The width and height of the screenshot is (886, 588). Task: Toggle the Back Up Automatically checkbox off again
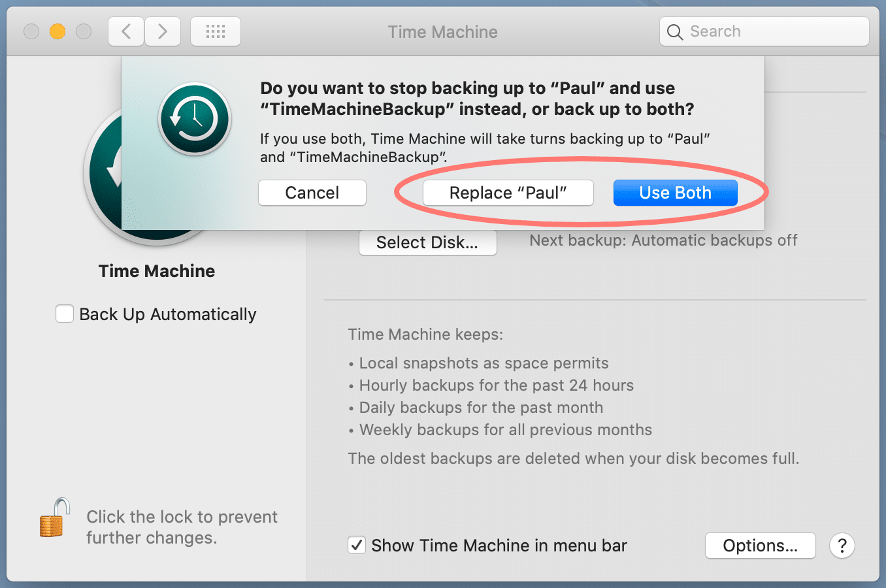click(x=64, y=314)
